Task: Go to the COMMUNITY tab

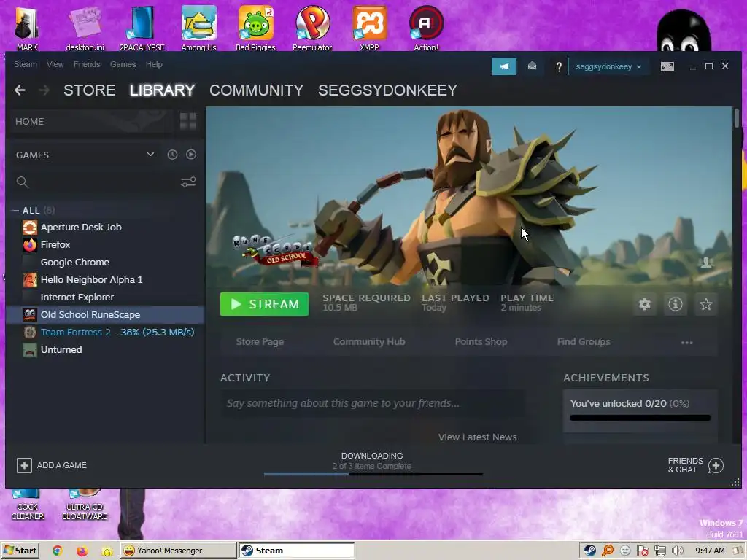Action: 256,90
